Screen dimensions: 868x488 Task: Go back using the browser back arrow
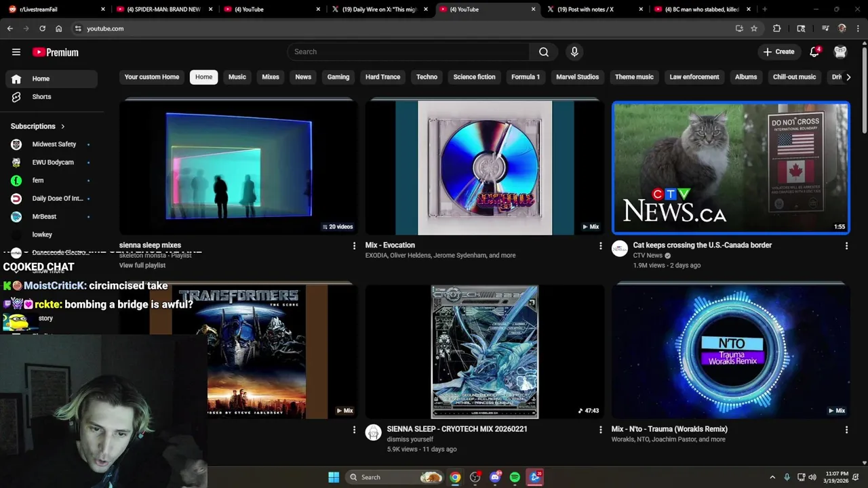(x=10, y=28)
